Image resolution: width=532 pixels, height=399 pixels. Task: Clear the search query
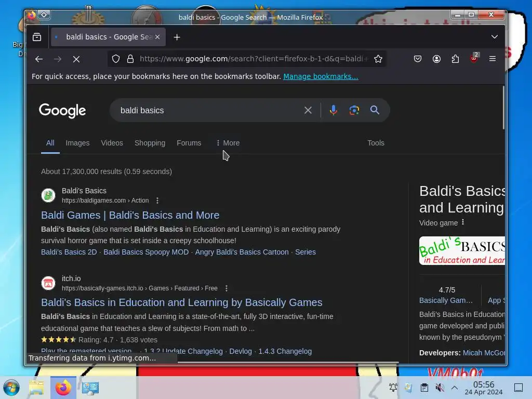pos(308,110)
